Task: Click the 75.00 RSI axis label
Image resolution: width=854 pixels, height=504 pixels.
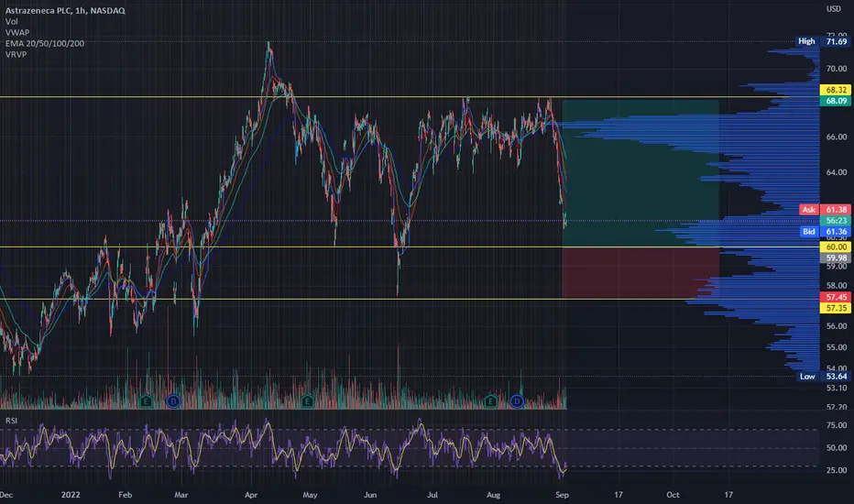Action: pos(836,425)
